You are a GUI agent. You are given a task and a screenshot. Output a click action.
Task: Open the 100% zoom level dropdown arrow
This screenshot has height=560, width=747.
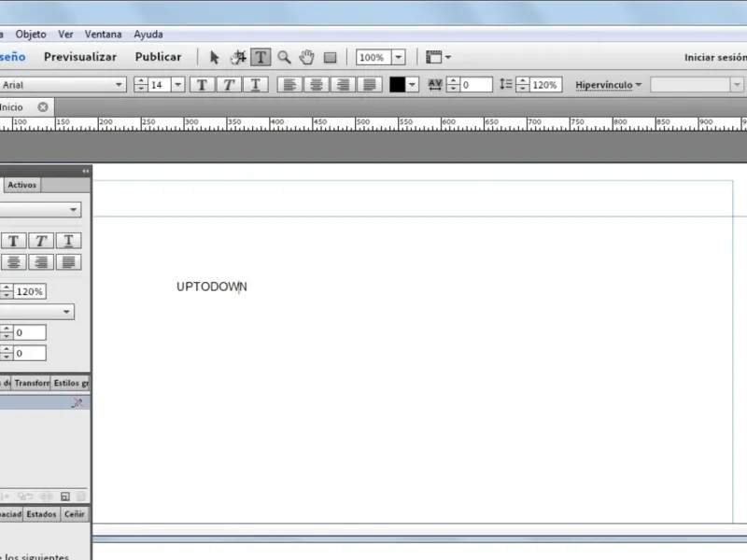tap(399, 57)
